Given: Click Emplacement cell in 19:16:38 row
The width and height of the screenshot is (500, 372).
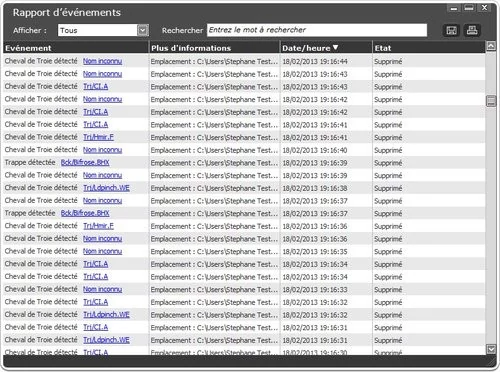Looking at the screenshot, I should 214,188.
